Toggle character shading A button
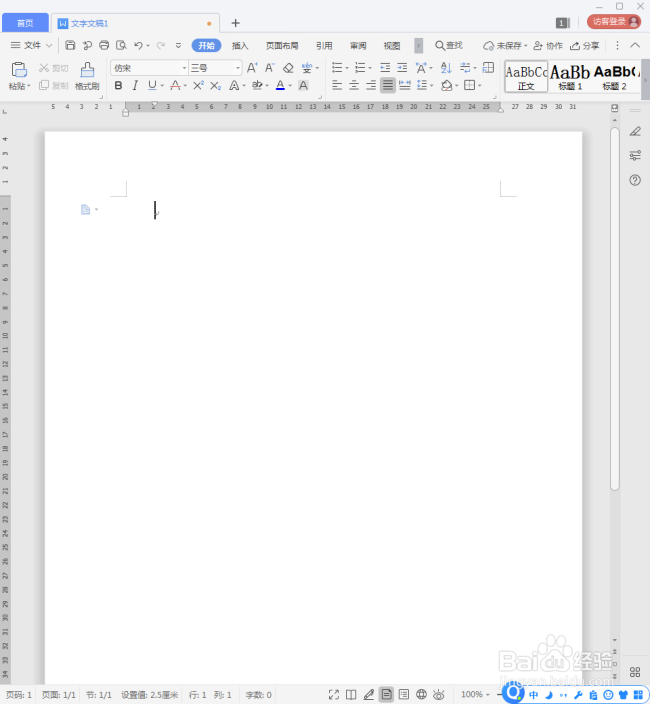Viewport: 650px width, 704px height. pos(303,85)
